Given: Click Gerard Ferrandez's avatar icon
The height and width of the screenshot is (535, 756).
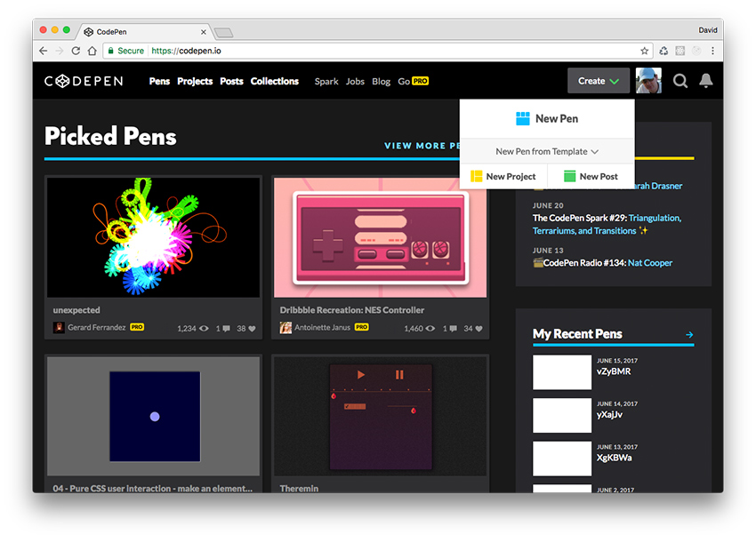Looking at the screenshot, I should click(x=59, y=327).
